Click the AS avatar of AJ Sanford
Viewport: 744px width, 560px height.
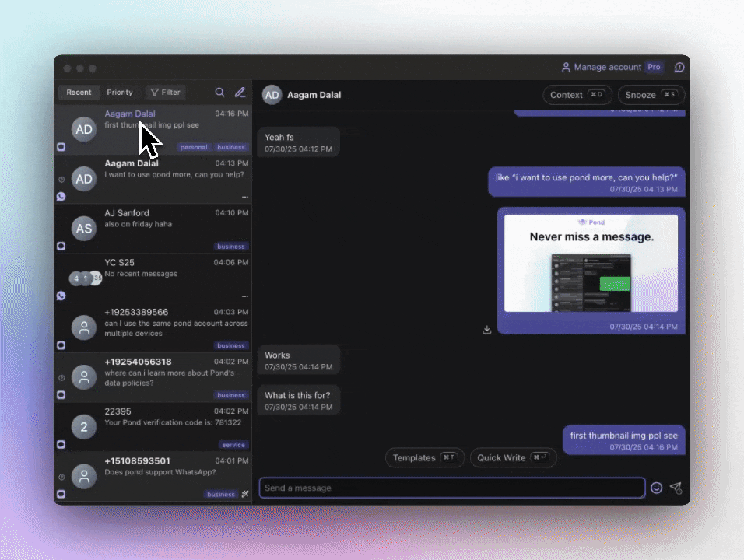pos(84,229)
